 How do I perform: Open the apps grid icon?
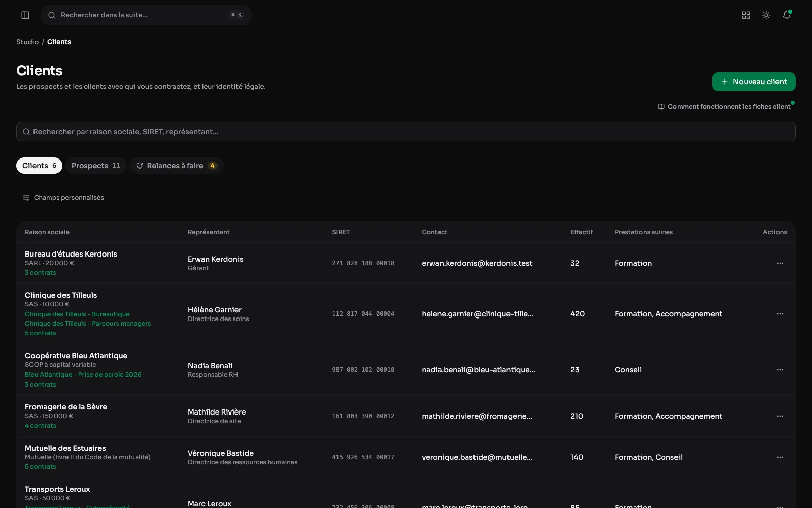pos(746,15)
